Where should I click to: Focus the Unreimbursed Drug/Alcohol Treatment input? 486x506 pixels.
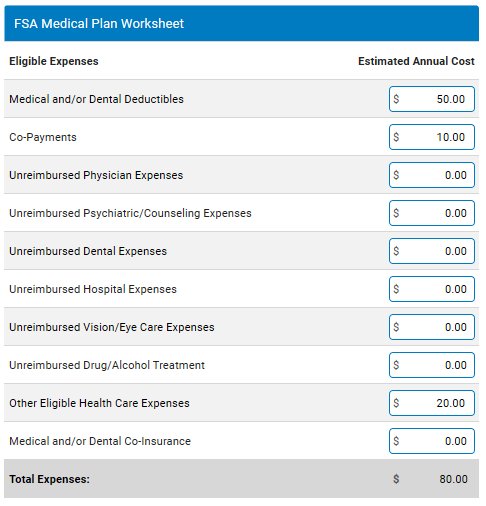[432, 365]
